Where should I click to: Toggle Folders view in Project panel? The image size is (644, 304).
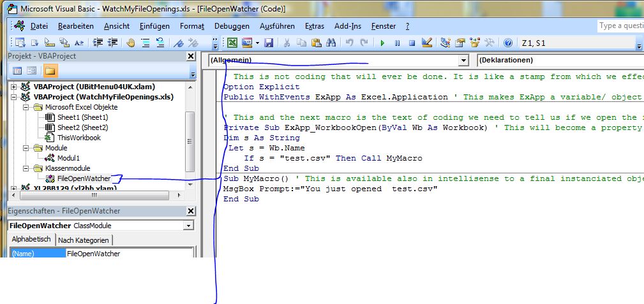[x=50, y=71]
